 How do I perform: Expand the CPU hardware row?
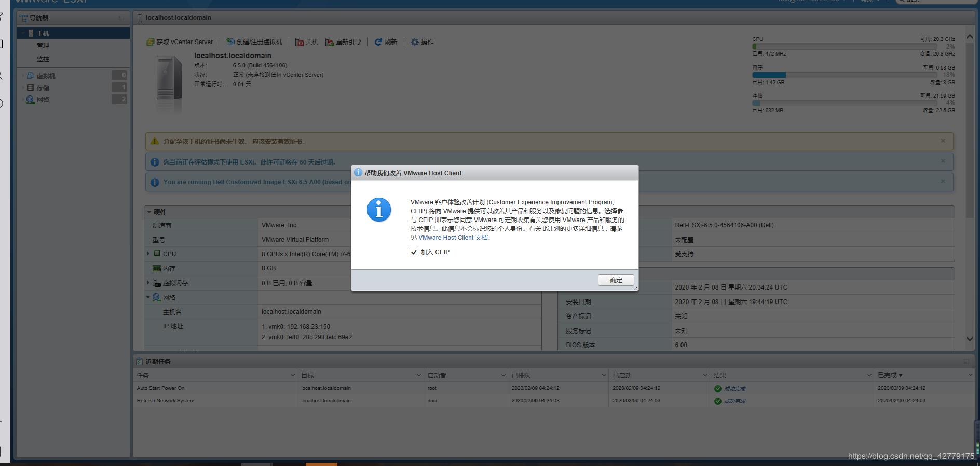tap(148, 254)
